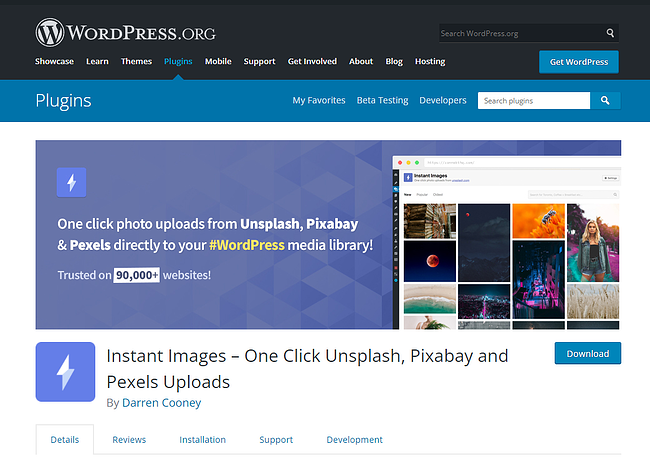This screenshot has height=474, width=650.
Task: Go to Themes in top navigation
Action: [136, 61]
